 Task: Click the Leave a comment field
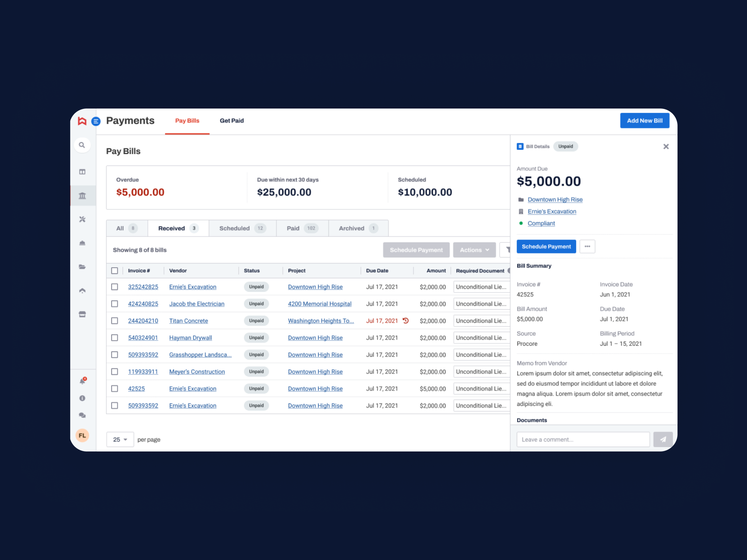point(583,440)
